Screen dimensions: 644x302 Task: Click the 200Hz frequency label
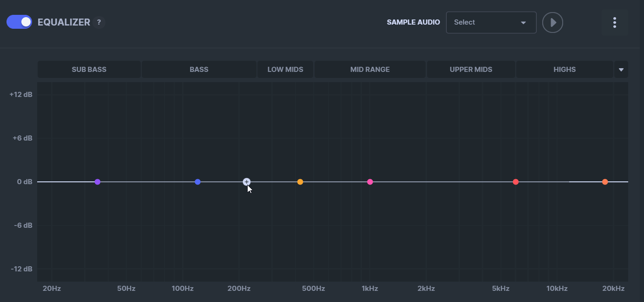coord(239,289)
